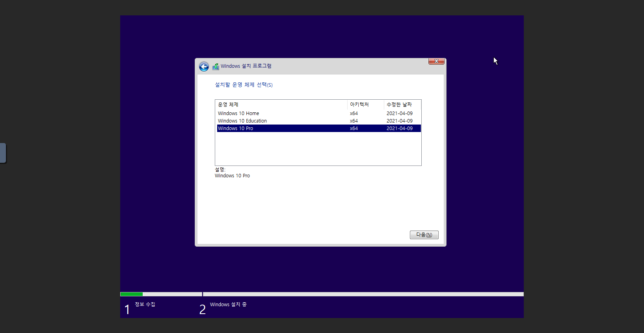This screenshot has height=333, width=644.
Task: Click the 설치할 운영 체제 선택(S) heading
Action: tap(244, 85)
